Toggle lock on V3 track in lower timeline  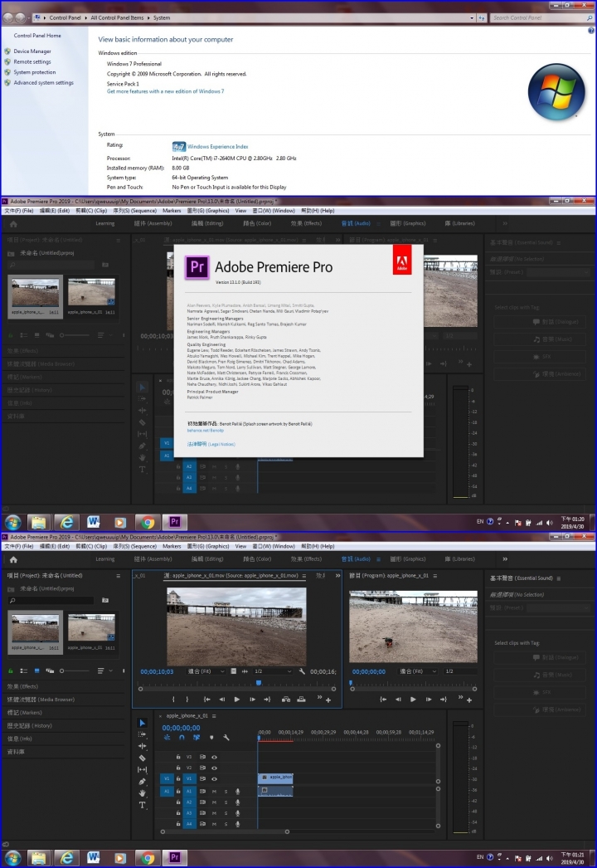click(178, 757)
